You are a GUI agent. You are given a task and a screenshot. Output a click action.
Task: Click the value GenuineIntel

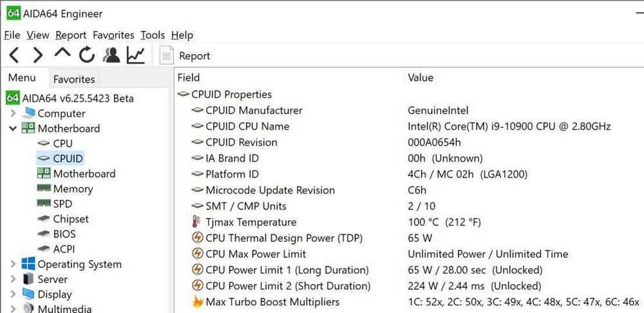[438, 111]
